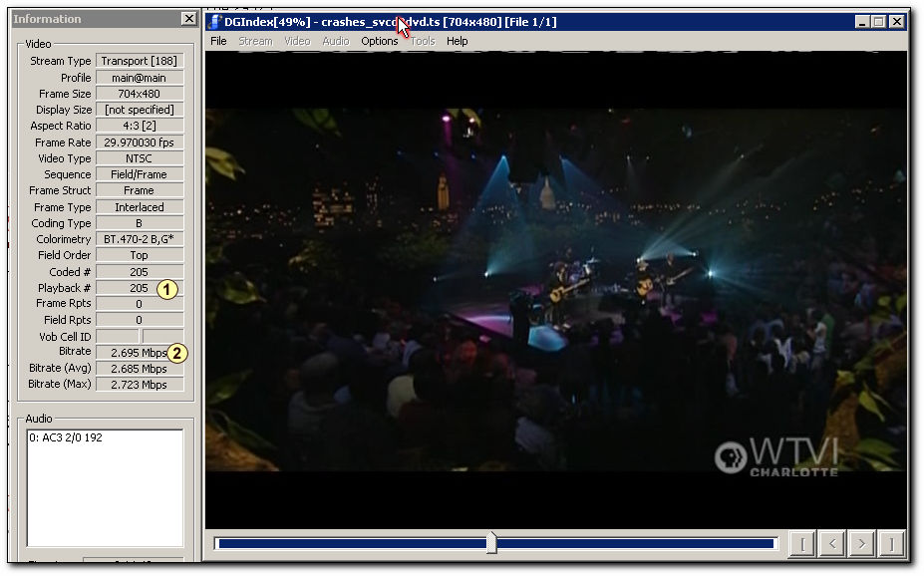Click the DGIndex title bar app icon
Screen dimensions: 924x576
click(214, 22)
